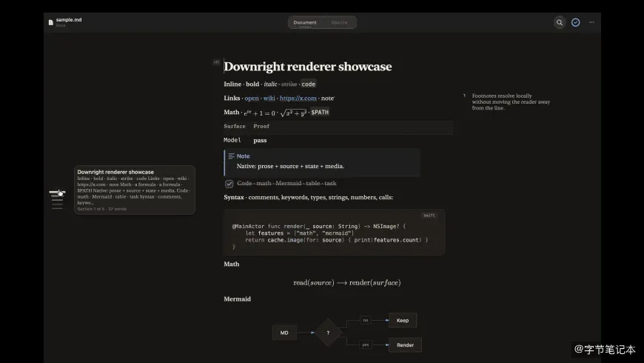Select the MD node in Mermaid diagram
Image resolution: width=644 pixels, height=363 pixels.
tap(284, 333)
